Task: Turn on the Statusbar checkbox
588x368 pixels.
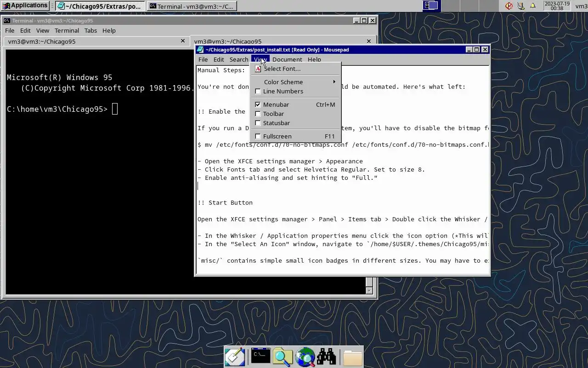Action: [x=258, y=123]
